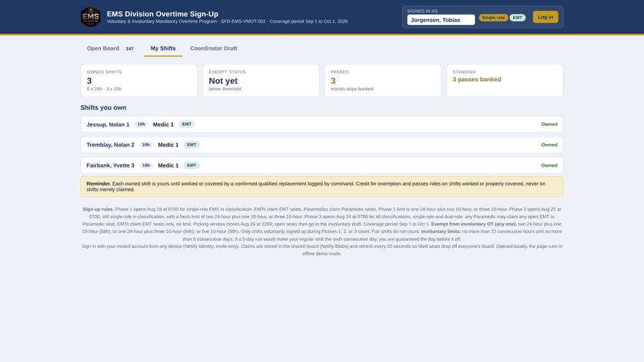Click the Single role badge in header
The height and width of the screenshot is (362, 644).
click(x=493, y=18)
